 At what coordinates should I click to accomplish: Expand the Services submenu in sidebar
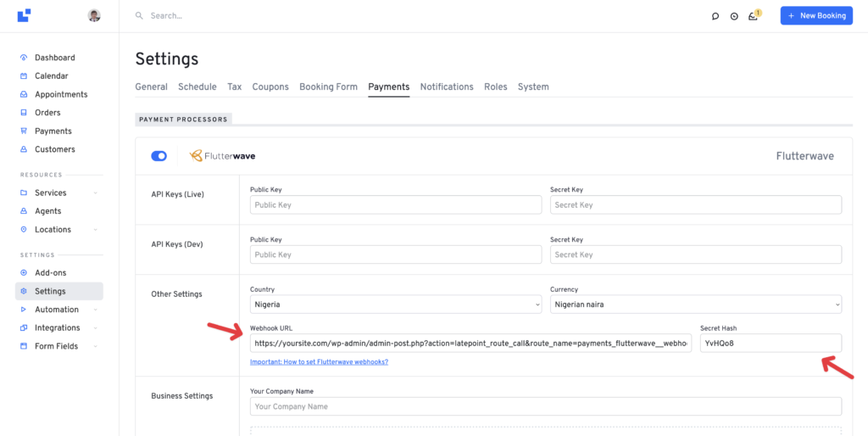(95, 193)
